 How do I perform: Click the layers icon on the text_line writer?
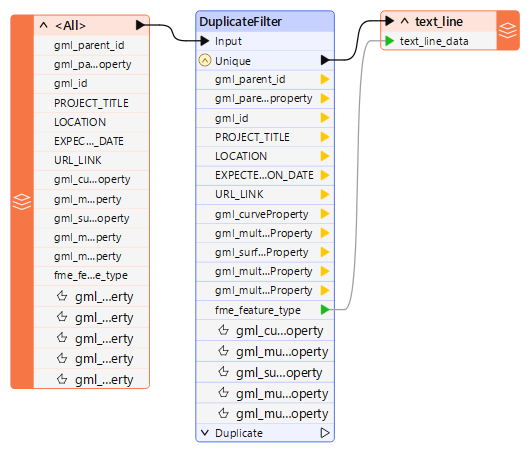[508, 30]
